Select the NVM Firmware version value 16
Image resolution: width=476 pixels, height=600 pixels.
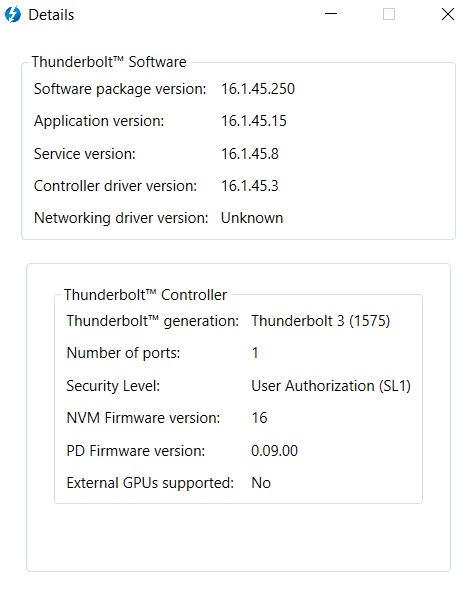pyautogui.click(x=259, y=418)
